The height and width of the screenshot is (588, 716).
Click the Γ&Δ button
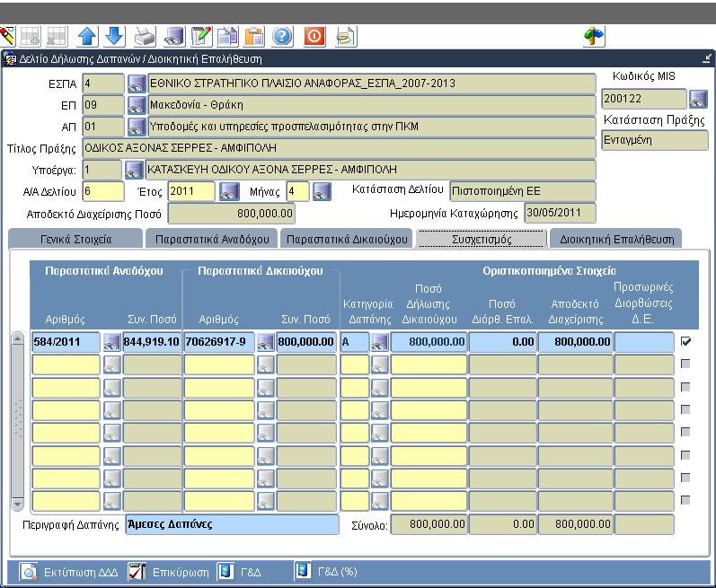[x=239, y=572]
